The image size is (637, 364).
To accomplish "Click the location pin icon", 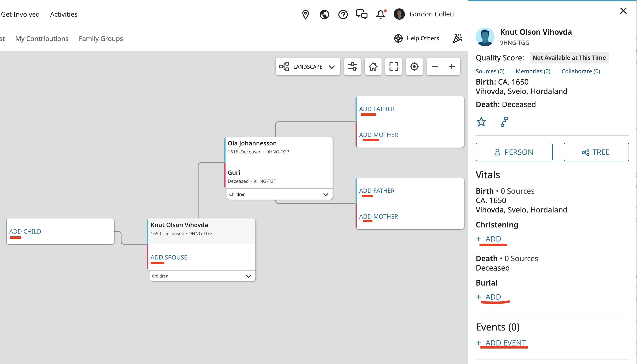I will [x=305, y=15].
